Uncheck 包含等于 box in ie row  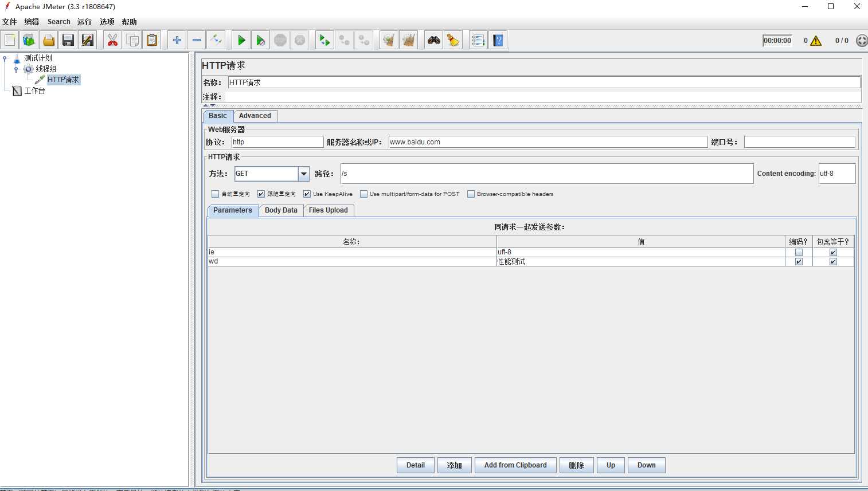click(833, 253)
